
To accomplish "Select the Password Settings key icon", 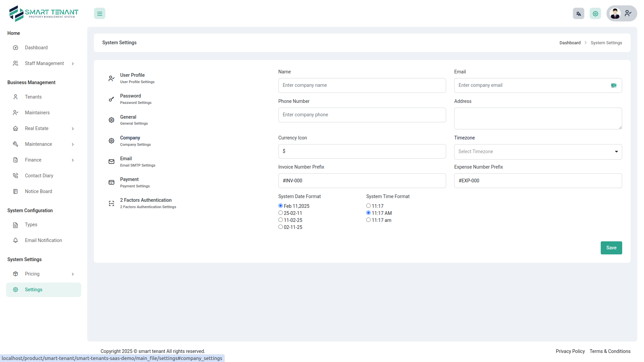I will pyautogui.click(x=111, y=99).
